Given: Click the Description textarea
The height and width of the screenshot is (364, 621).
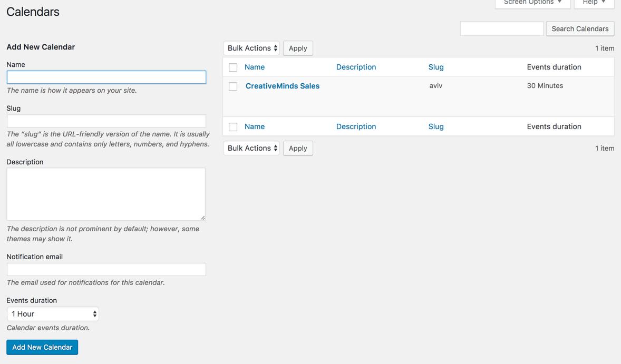Looking at the screenshot, I should (x=106, y=194).
